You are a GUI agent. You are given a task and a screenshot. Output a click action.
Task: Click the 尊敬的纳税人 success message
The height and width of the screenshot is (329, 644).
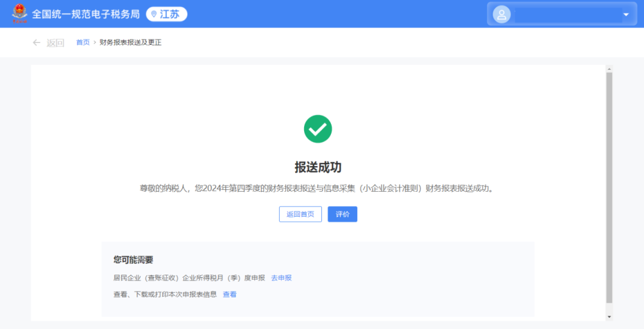pyautogui.click(x=317, y=188)
